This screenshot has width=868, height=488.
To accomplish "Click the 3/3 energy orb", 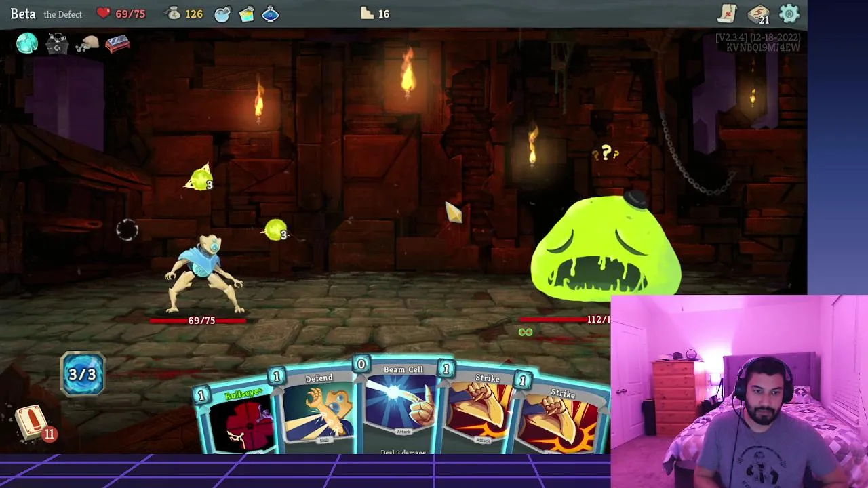I will tap(83, 374).
